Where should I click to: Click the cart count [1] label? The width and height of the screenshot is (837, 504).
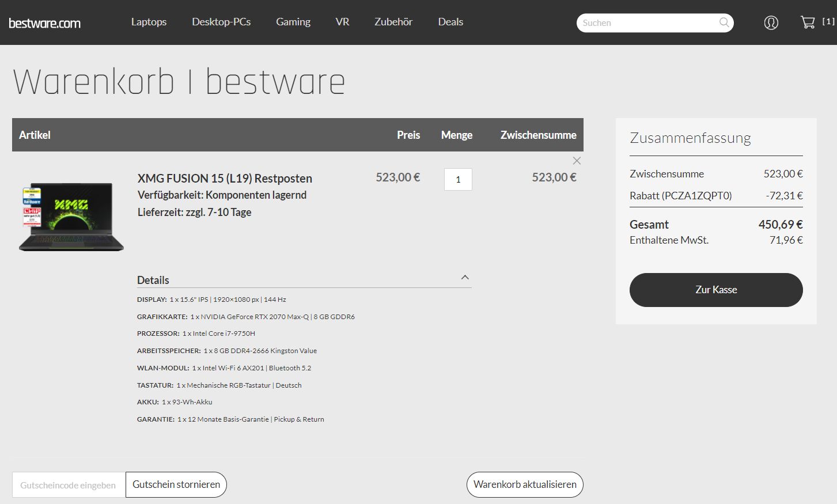(x=828, y=21)
